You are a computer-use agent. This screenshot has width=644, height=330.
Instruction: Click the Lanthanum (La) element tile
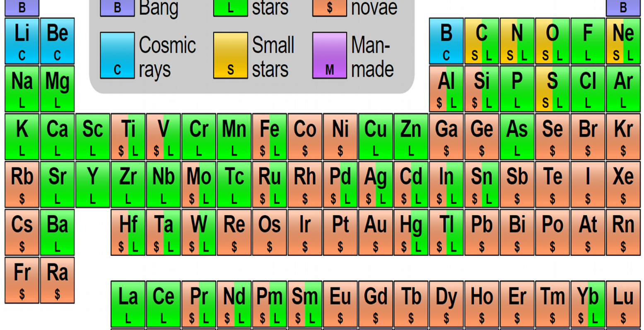pyautogui.click(x=128, y=304)
